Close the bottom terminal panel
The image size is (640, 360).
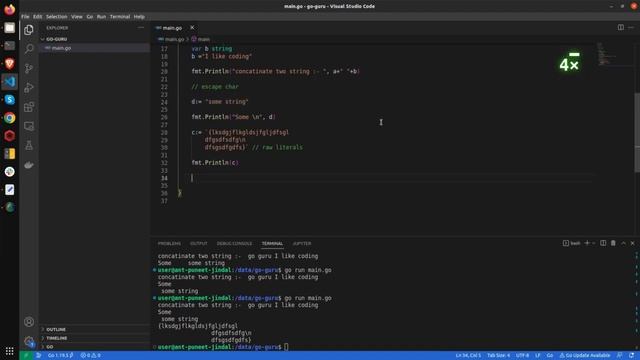633,243
